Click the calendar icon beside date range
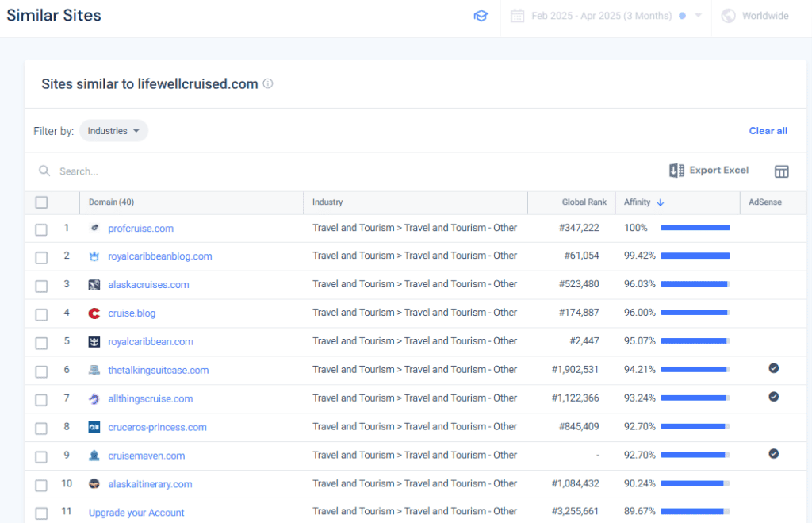812x523 pixels. (517, 16)
